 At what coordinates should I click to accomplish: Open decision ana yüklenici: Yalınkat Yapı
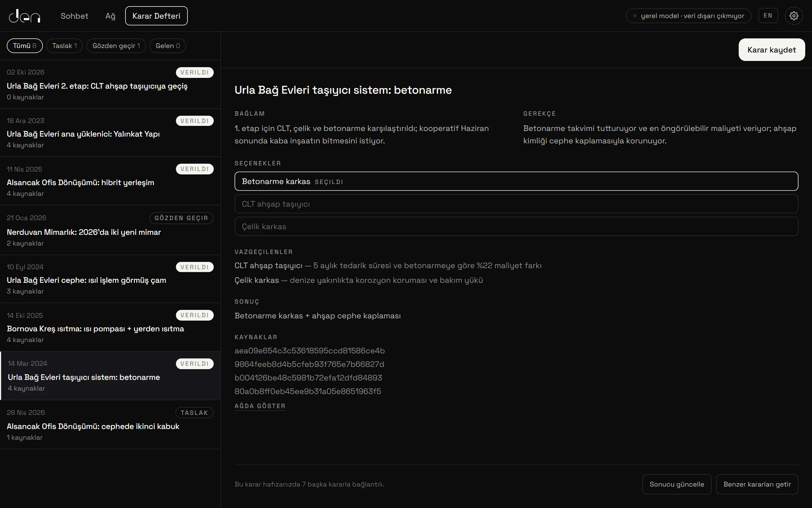click(110, 133)
